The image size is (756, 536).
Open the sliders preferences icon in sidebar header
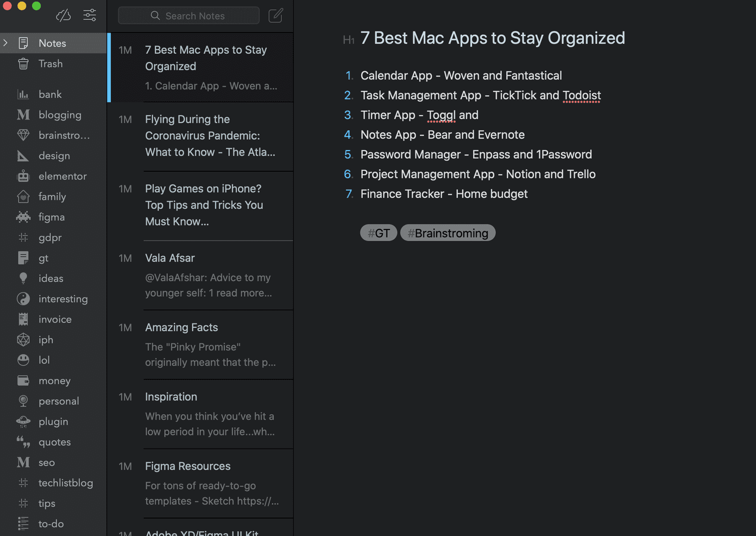(x=90, y=15)
